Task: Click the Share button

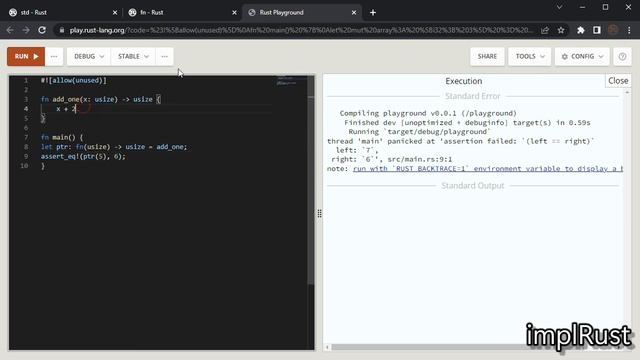Action: [487, 56]
